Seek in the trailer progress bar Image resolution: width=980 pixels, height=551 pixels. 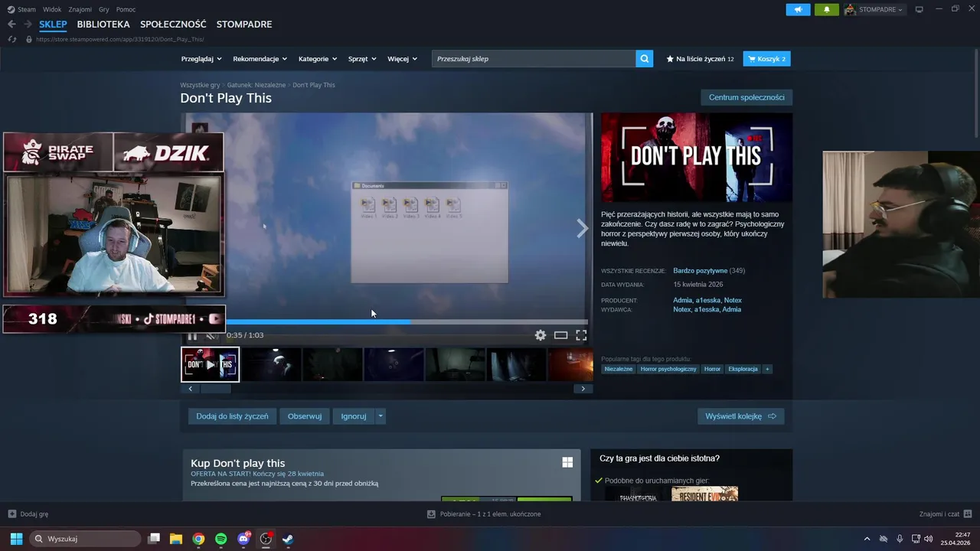click(x=387, y=322)
